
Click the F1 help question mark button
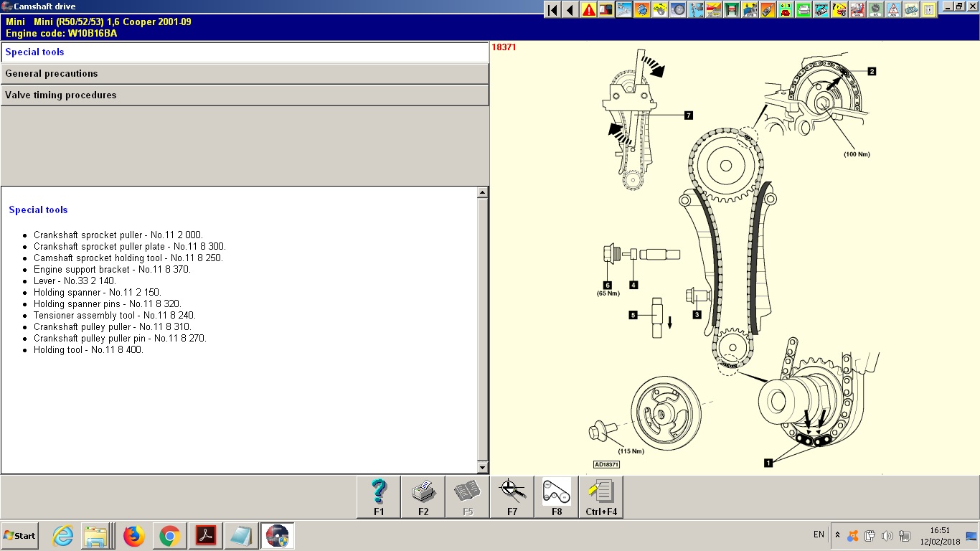pyautogui.click(x=379, y=496)
